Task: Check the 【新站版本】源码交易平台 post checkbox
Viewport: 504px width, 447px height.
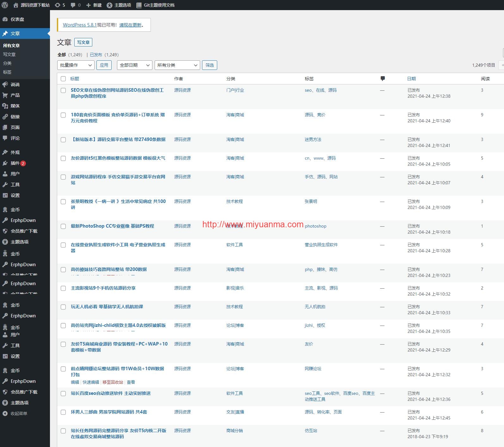Action: (x=63, y=140)
